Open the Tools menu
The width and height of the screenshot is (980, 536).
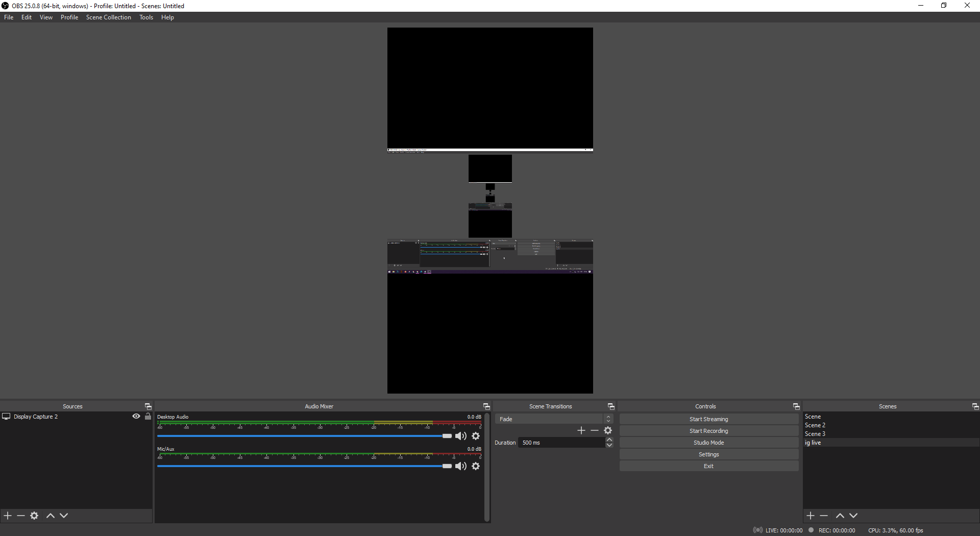click(x=146, y=17)
